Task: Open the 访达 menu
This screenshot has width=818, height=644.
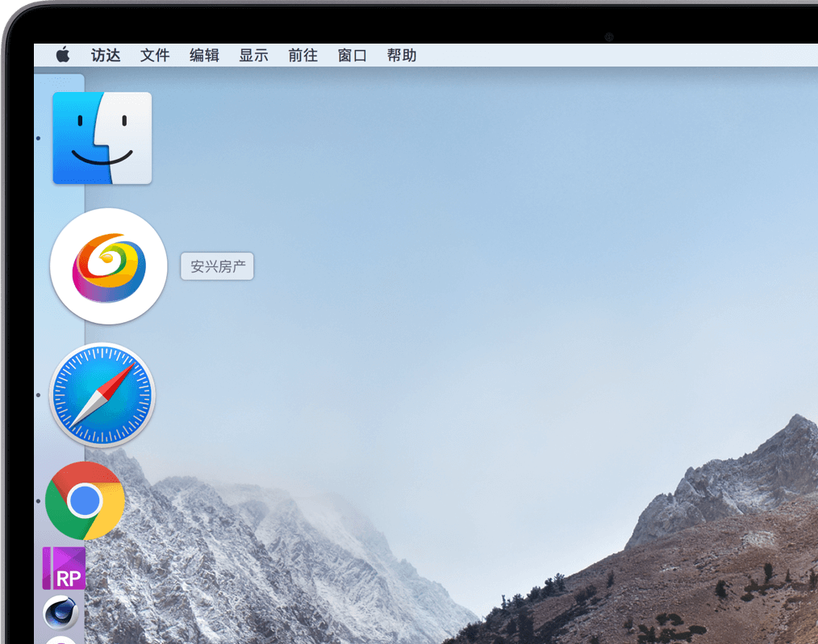Action: tap(106, 55)
